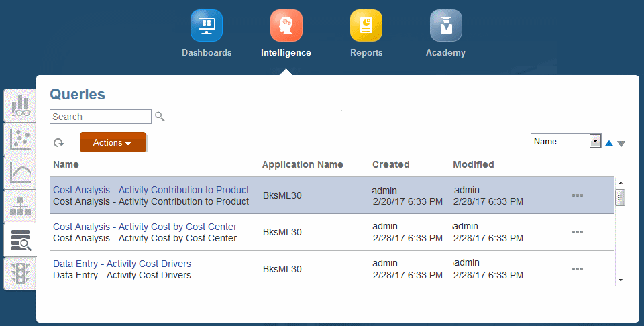This screenshot has width=644, height=326.
Task: Open row actions for Activity Cost Drivers
Action: click(x=578, y=270)
